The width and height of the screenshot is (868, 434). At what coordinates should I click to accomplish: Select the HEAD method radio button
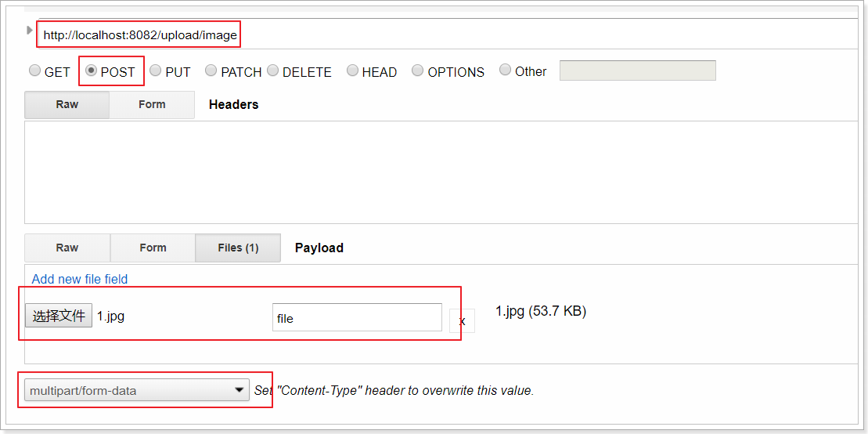click(x=353, y=71)
